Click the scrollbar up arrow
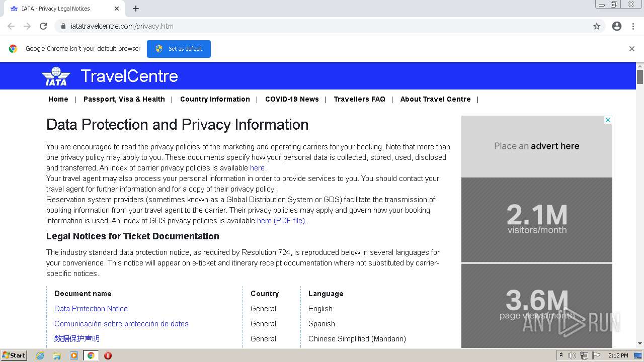This screenshot has height=362, width=644. click(640, 66)
